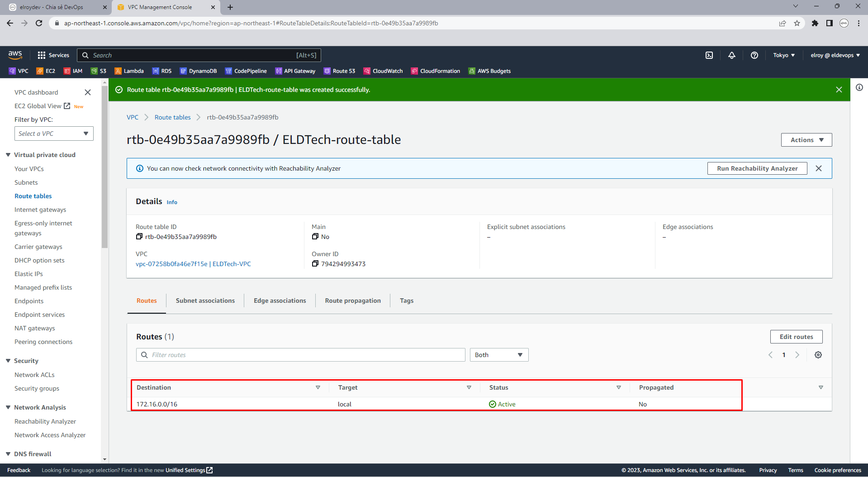
Task: Switch to the Tags tab
Action: [407, 301]
